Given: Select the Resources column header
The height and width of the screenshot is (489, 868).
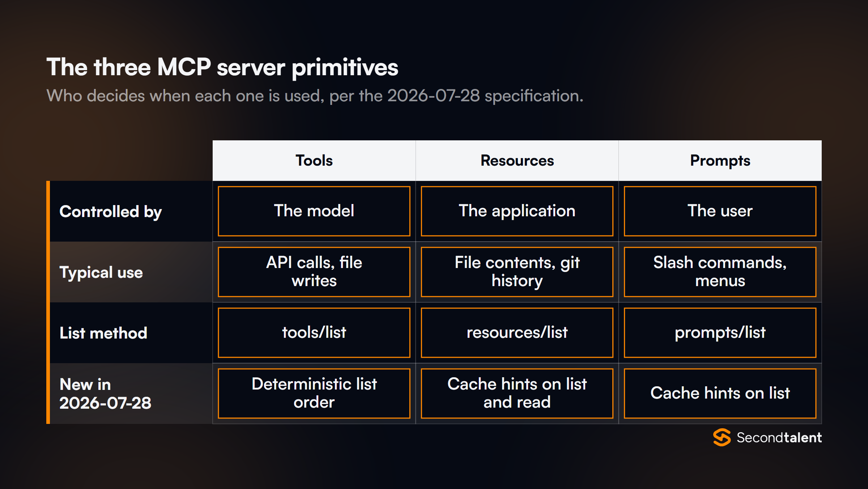Looking at the screenshot, I should tap(517, 161).
